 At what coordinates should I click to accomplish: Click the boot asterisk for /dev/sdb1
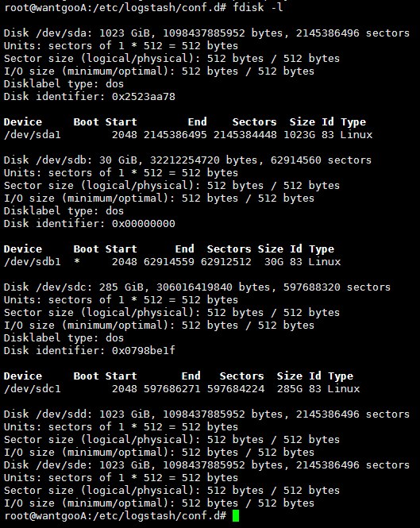77,261
